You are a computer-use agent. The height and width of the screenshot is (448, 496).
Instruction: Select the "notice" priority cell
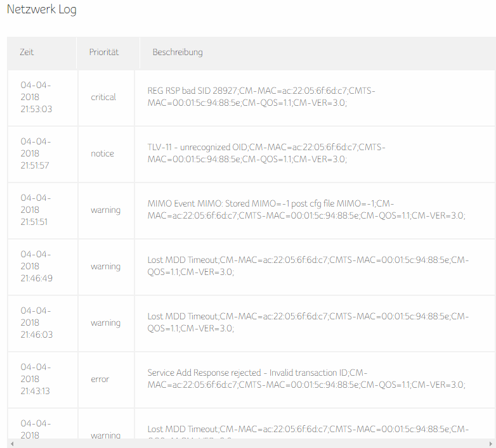[103, 154]
